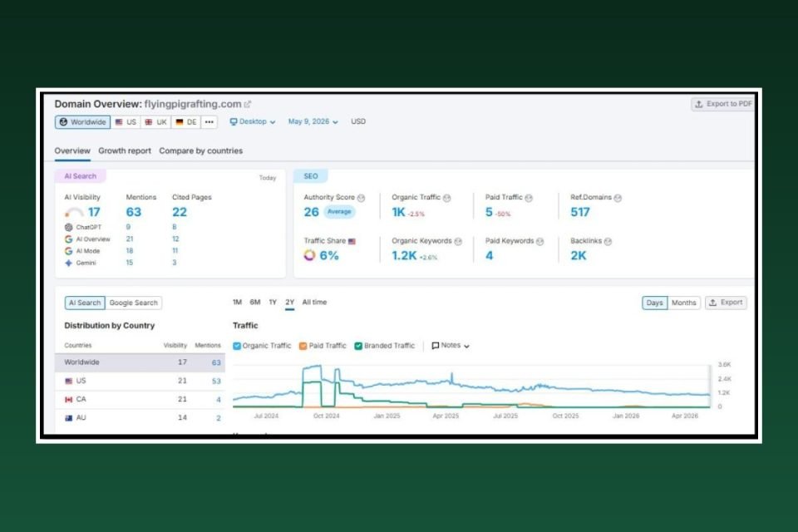Click info icon next to Authority Score
798x532 pixels.
point(361,198)
